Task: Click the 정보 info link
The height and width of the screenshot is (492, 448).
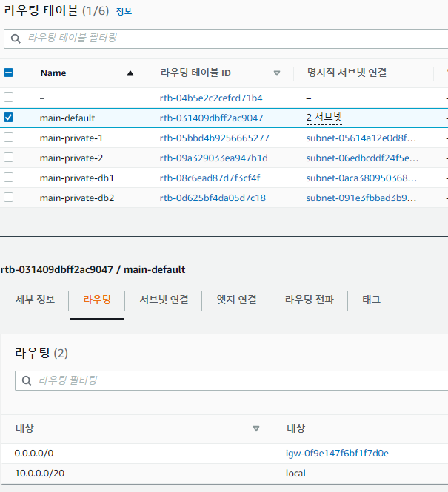Action: (124, 12)
